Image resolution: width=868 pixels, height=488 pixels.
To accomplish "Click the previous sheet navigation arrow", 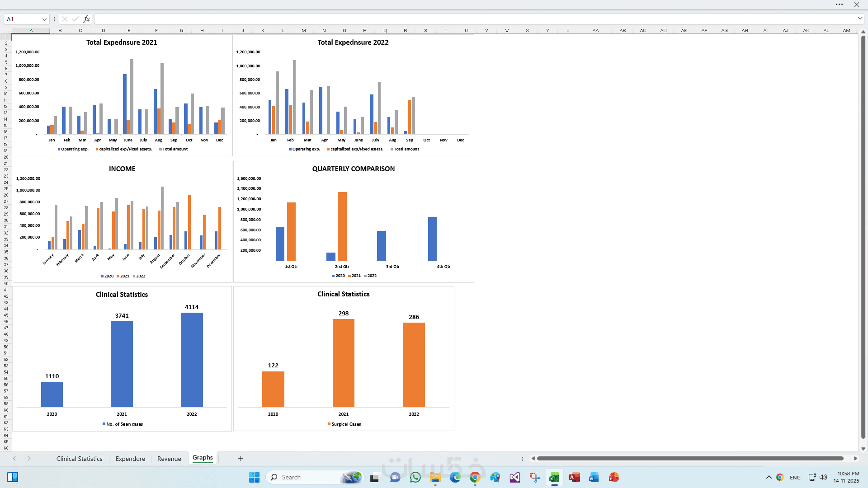I will (x=14, y=458).
